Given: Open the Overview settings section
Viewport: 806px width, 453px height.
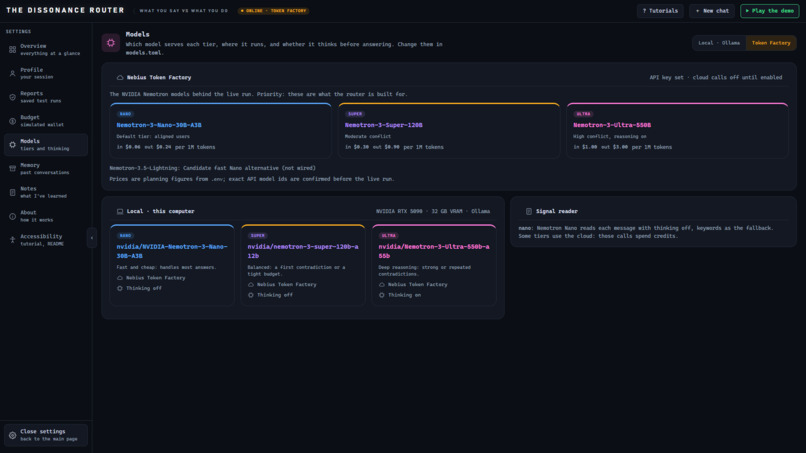Looking at the screenshot, I should point(46,49).
